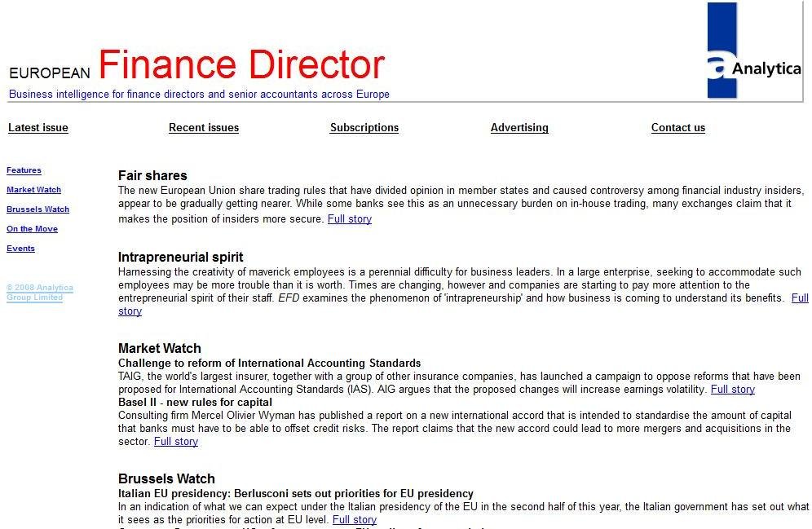Click the Brussels Watch section heading

(x=166, y=478)
